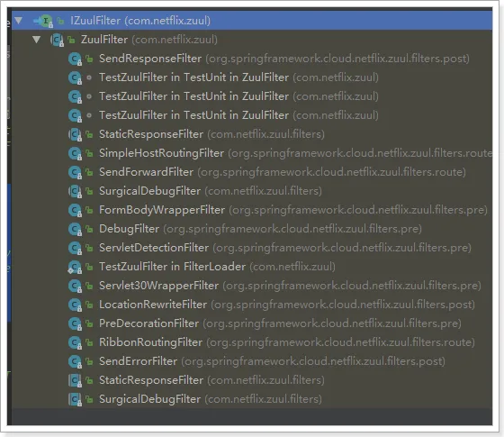The width and height of the screenshot is (504, 437).
Task: Select ServletDetectionFilter entry
Action: (154, 248)
